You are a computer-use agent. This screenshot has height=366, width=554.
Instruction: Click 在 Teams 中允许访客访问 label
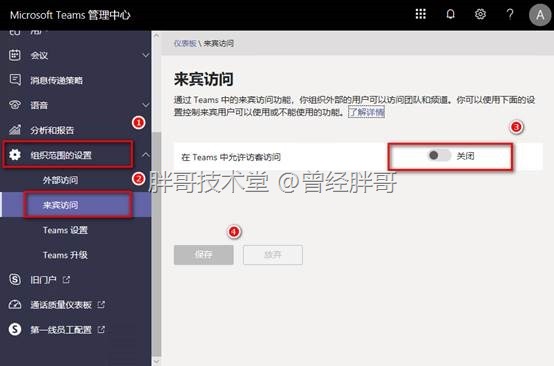231,157
